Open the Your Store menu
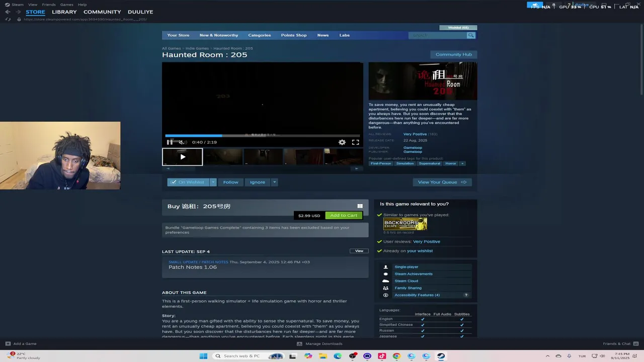The height and width of the screenshot is (362, 644). 178,35
